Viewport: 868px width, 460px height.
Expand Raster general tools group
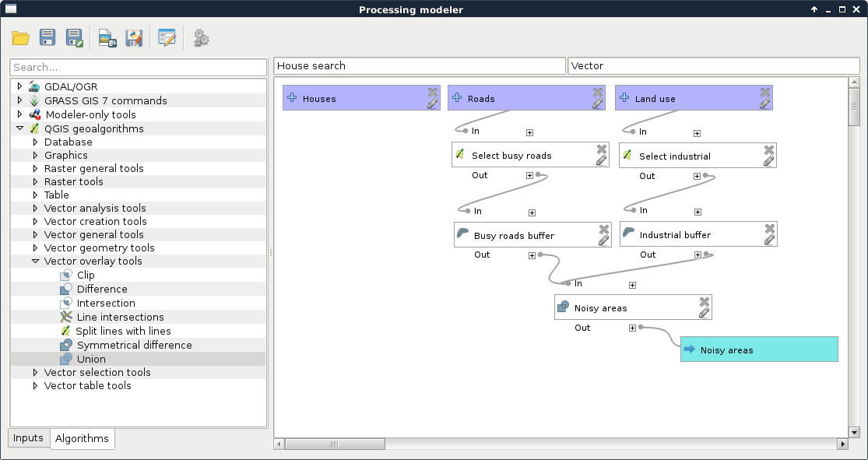pos(36,168)
